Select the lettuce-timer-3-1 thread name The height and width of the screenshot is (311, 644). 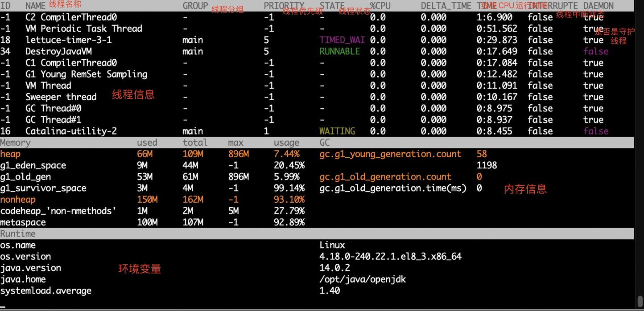[69, 40]
